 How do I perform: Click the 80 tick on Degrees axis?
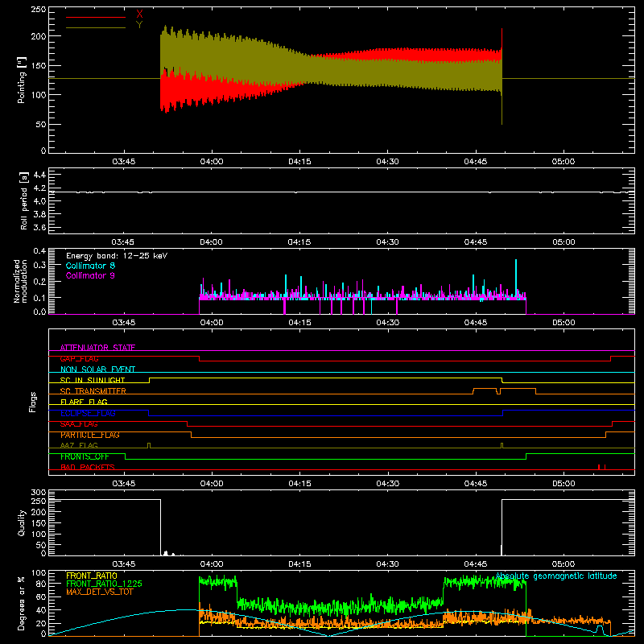(41, 583)
